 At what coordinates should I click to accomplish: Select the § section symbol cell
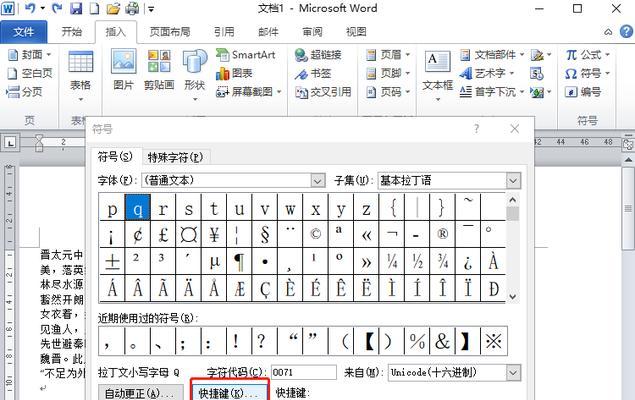tap(264, 234)
